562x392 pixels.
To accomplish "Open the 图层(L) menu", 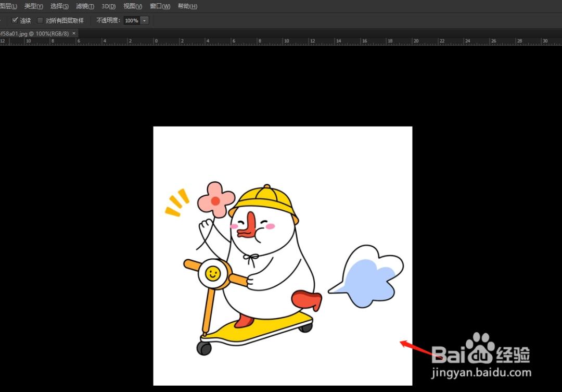I will pos(8,6).
